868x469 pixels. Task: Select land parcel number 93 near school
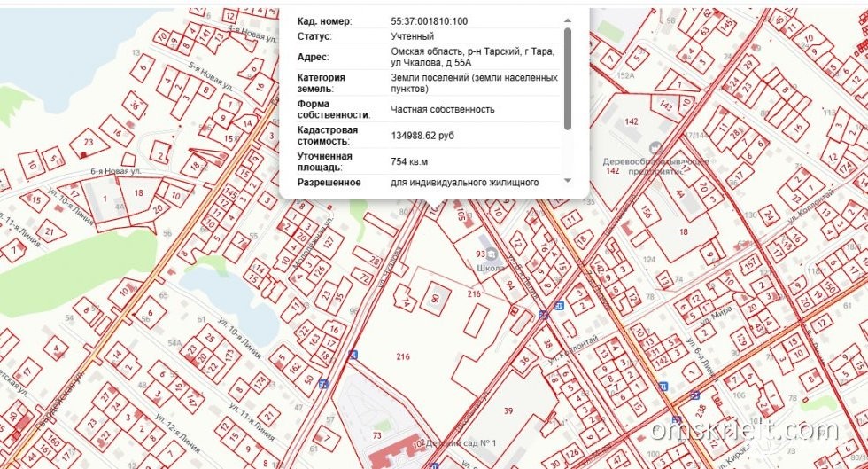[x=480, y=254]
